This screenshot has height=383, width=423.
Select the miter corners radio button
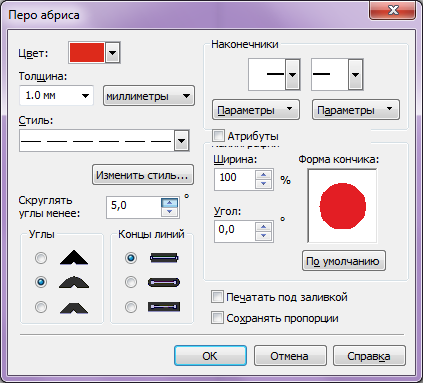(41, 258)
